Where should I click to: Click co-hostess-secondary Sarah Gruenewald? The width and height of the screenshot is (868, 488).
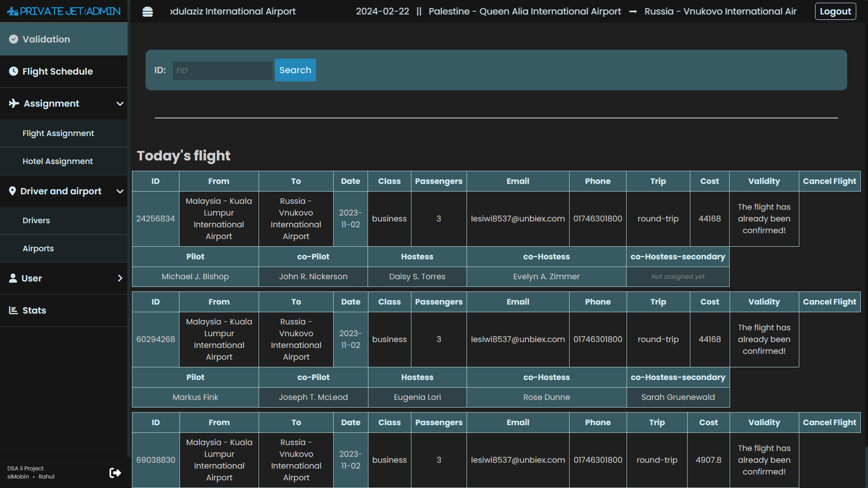(x=678, y=397)
